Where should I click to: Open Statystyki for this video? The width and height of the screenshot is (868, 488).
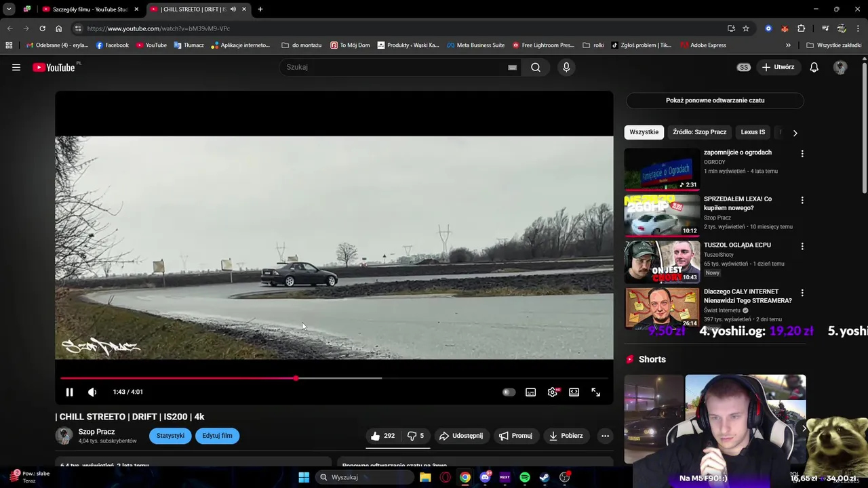170,436
